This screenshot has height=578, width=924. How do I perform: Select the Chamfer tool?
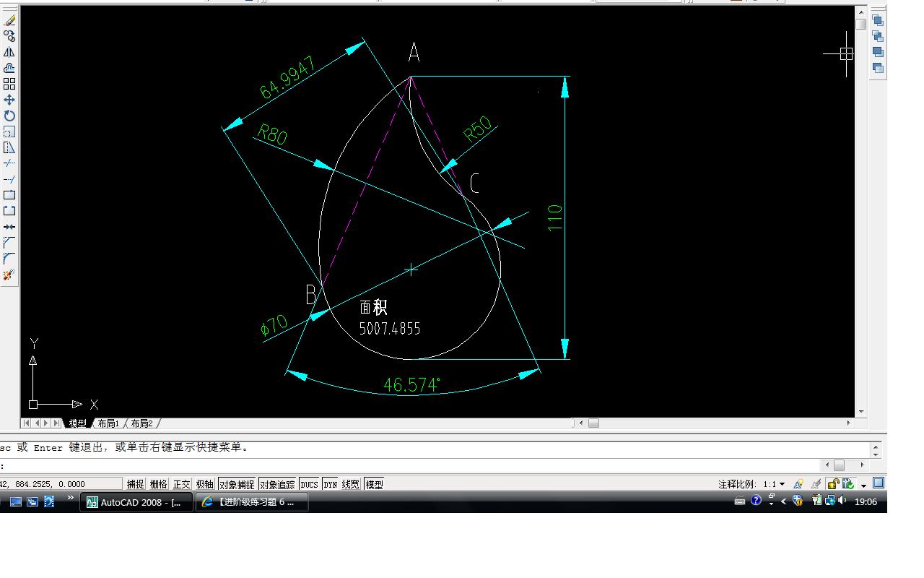(9, 243)
